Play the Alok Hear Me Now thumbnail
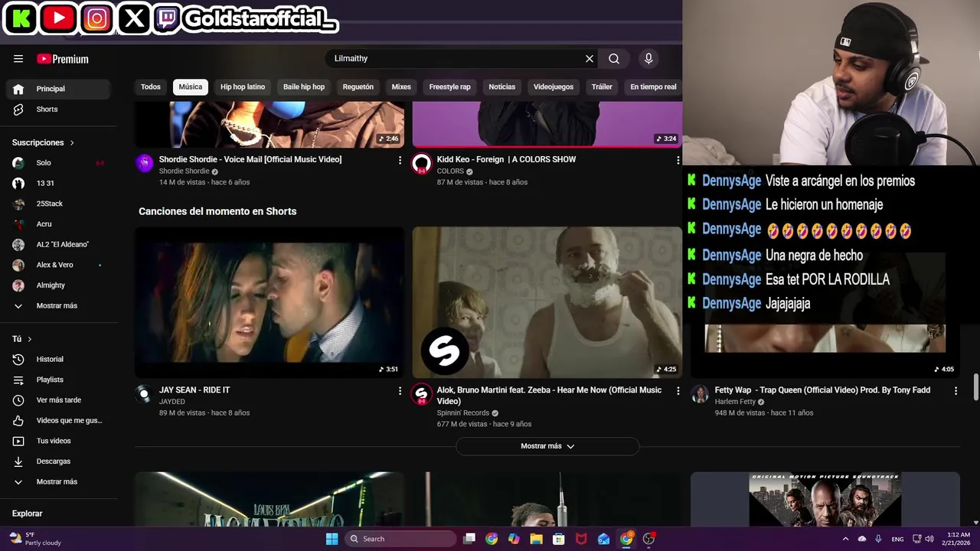This screenshot has width=980, height=551. pos(547,302)
